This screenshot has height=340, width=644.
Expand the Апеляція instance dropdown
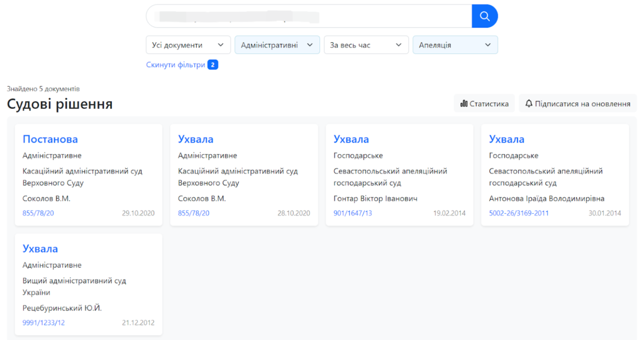[455, 45]
